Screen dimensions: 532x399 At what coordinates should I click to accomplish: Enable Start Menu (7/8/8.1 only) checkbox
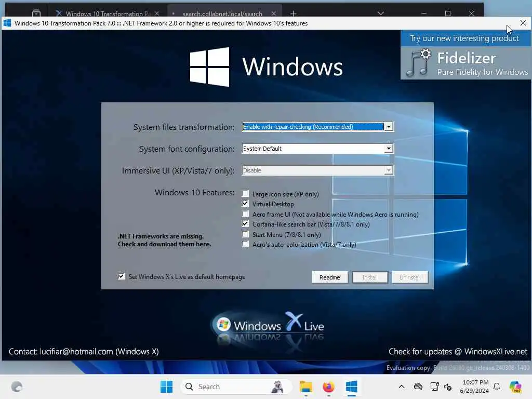pyautogui.click(x=245, y=234)
